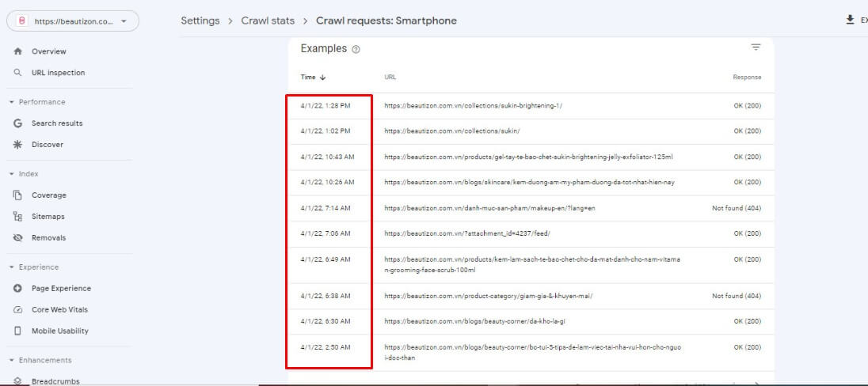The width and height of the screenshot is (868, 386).
Task: Open Page Experience report
Action: 61,288
